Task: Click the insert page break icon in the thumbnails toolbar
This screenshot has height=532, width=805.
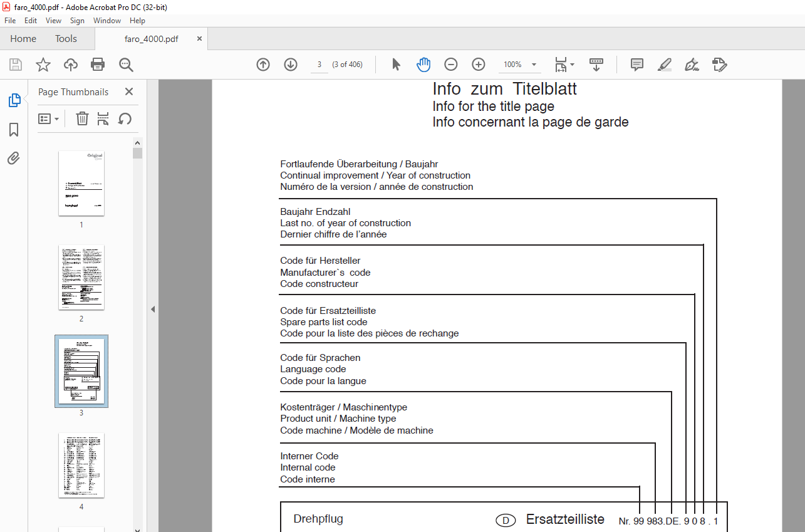Action: click(103, 118)
